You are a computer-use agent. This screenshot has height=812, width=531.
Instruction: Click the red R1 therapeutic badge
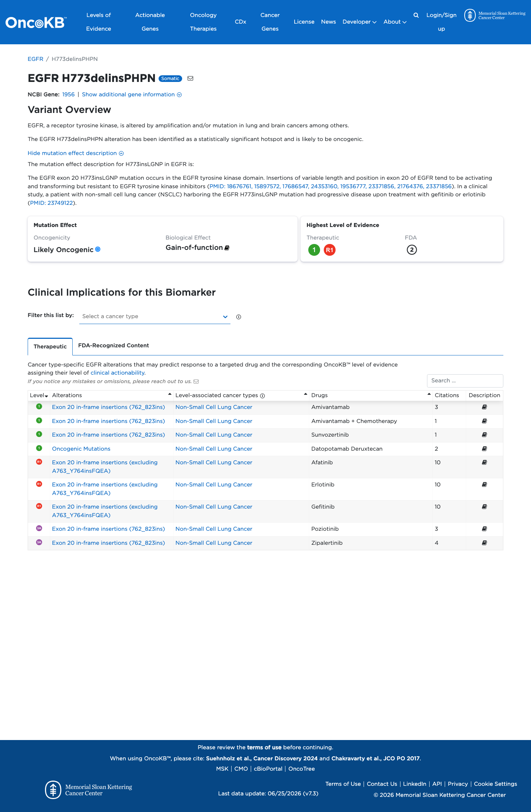pos(330,250)
